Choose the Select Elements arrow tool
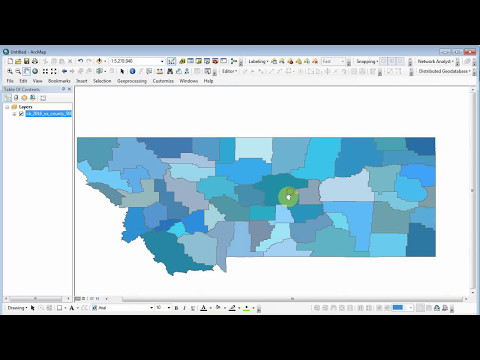The image size is (480, 360). click(x=122, y=71)
